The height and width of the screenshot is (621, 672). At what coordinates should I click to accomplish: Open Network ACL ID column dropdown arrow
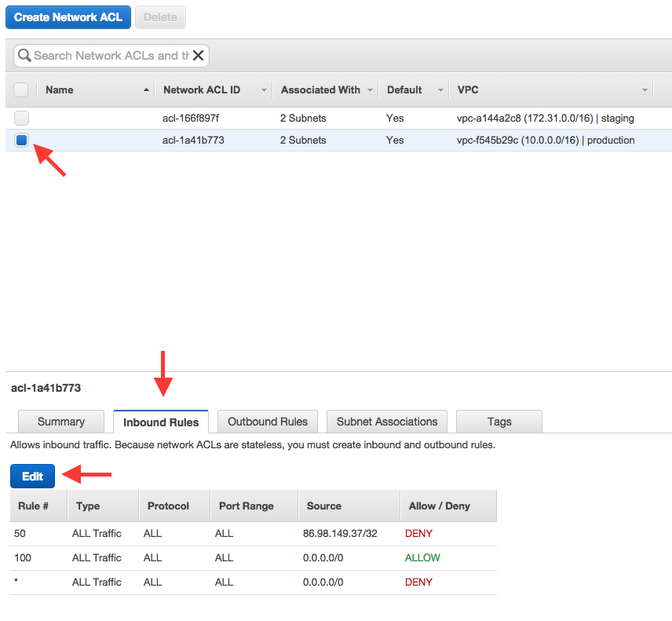[264, 90]
